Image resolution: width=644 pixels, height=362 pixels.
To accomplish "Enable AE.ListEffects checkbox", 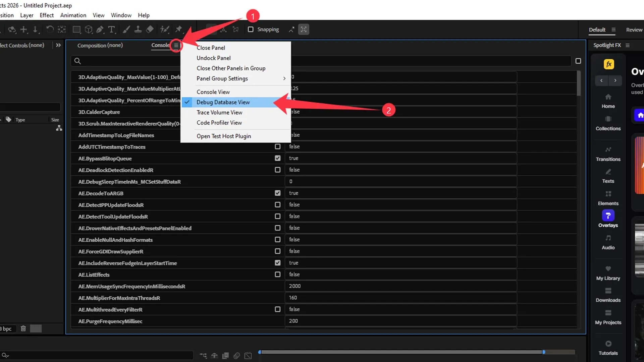I will click(277, 275).
